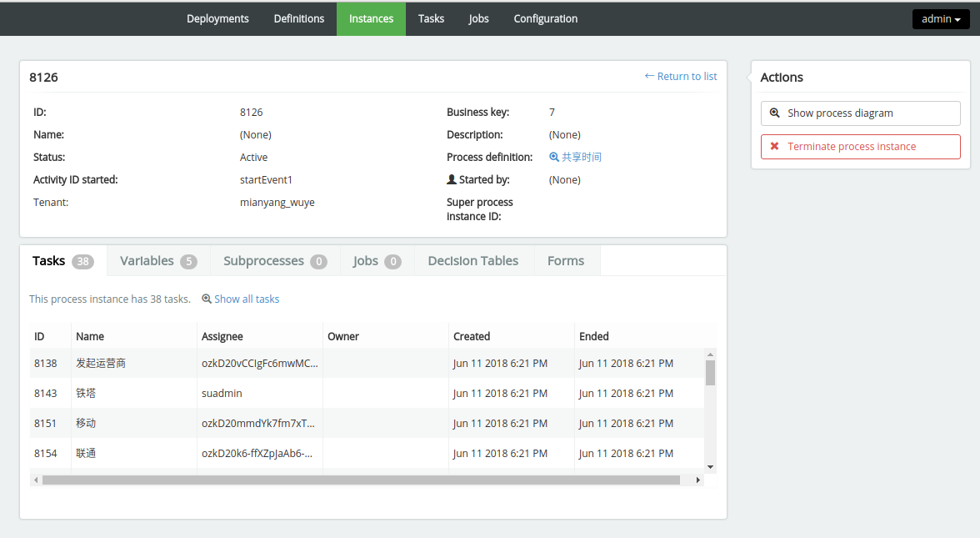Select task row 8143 铁塔
Screen dimensions: 980x538
(367, 394)
